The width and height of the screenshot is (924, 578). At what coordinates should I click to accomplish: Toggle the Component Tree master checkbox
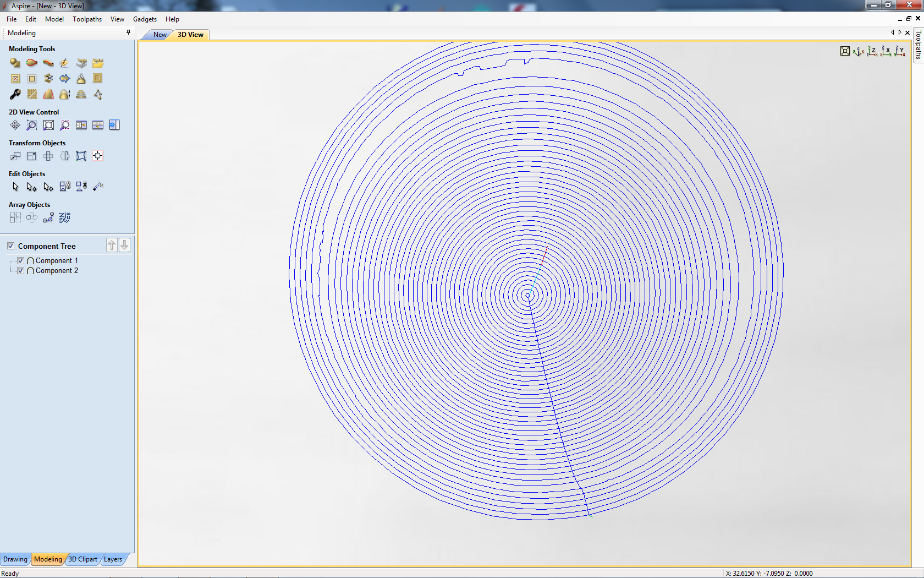[x=11, y=246]
